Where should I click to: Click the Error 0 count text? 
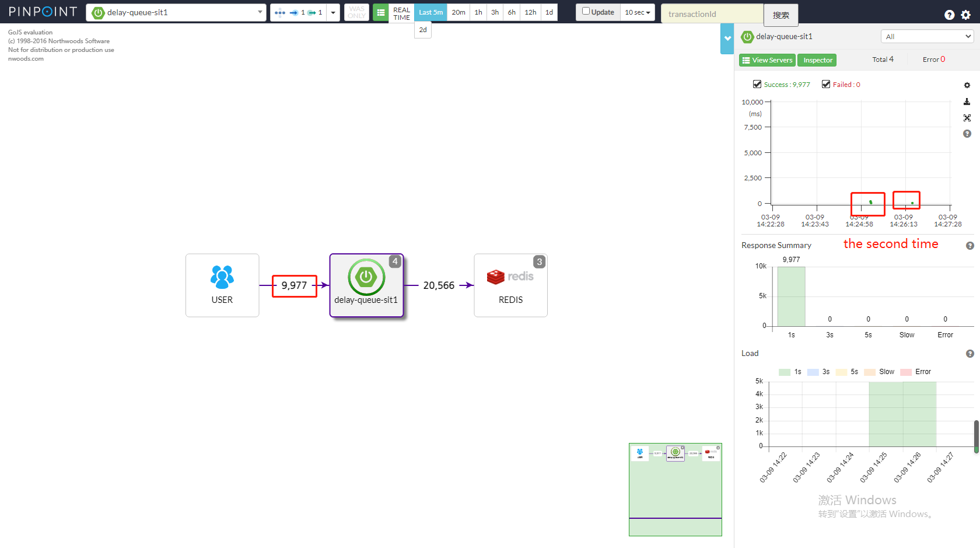tap(933, 60)
